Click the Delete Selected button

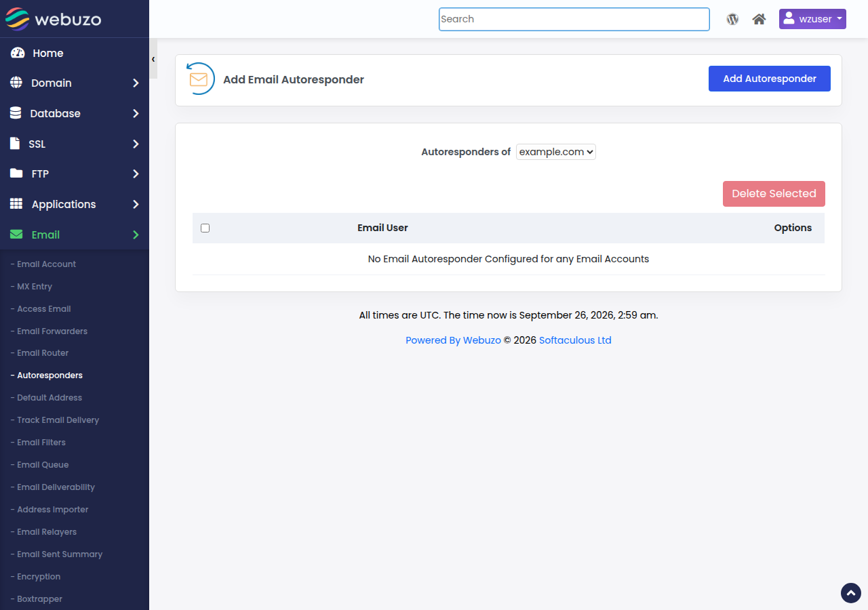point(774,194)
